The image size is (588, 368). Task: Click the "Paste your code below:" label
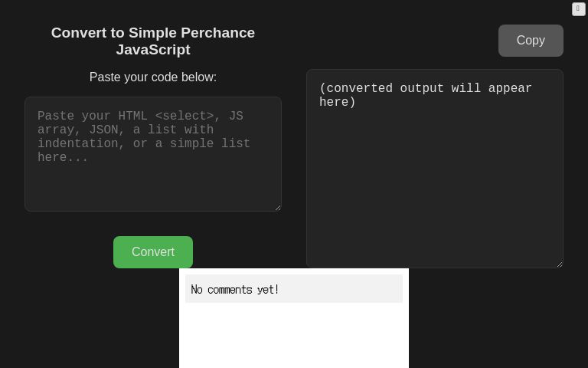153,77
